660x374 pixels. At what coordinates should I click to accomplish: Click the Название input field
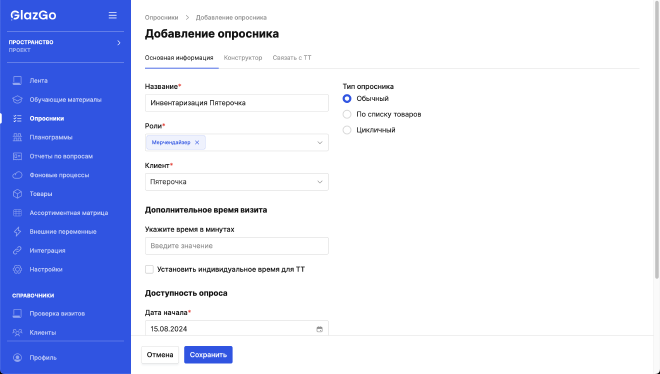click(x=237, y=103)
